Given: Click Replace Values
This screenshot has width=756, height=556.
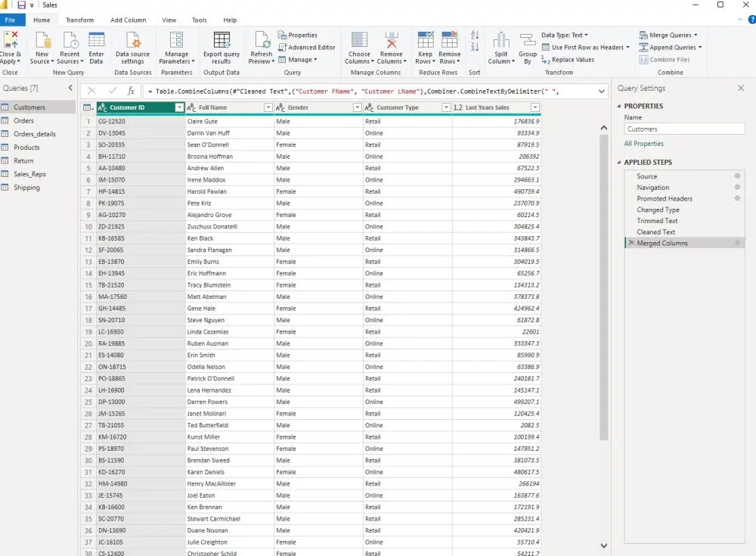Looking at the screenshot, I should (x=568, y=60).
